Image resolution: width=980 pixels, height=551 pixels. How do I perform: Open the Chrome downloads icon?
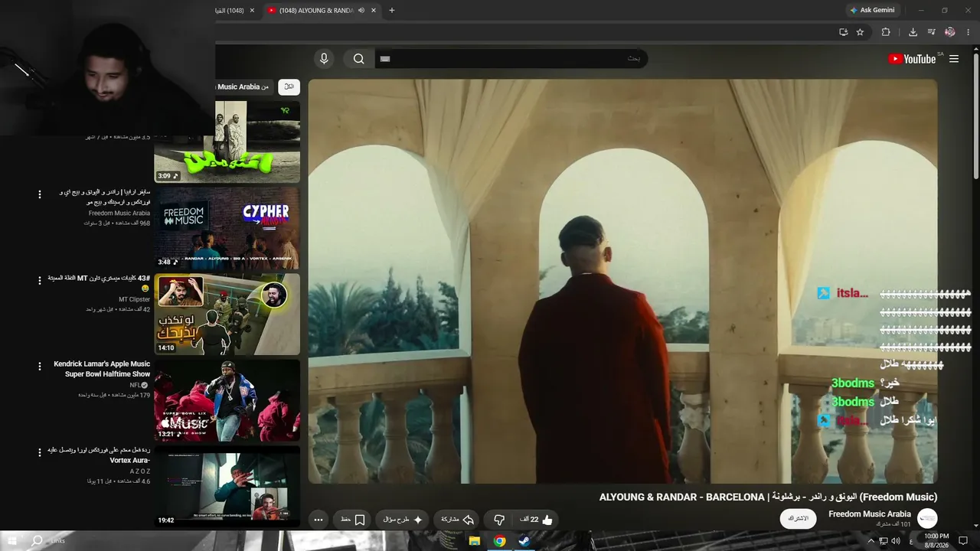click(913, 32)
